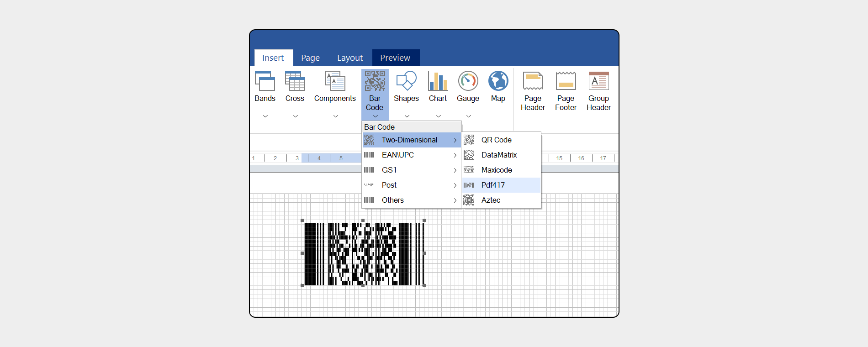
Task: Open the Components icon
Action: click(x=335, y=81)
